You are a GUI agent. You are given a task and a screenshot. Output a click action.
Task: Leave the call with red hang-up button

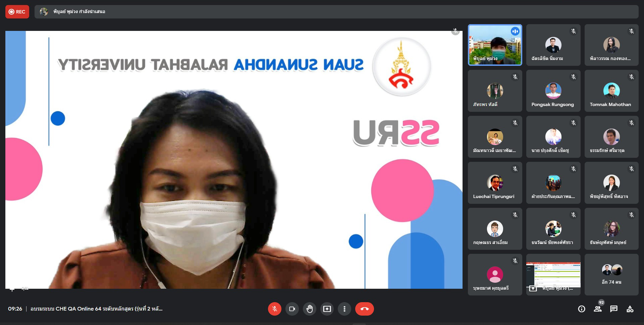[364, 309]
